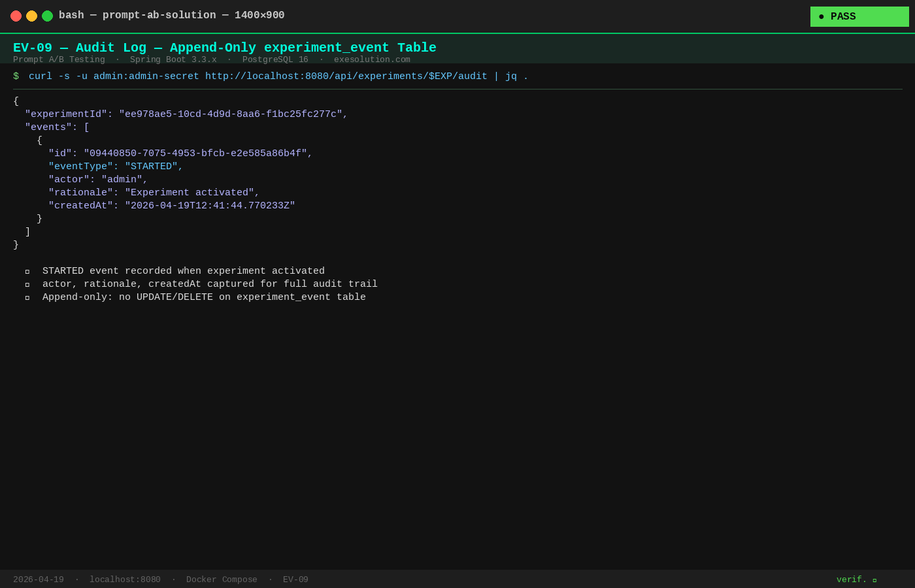Collapse the first event object opening brace

coord(39,140)
